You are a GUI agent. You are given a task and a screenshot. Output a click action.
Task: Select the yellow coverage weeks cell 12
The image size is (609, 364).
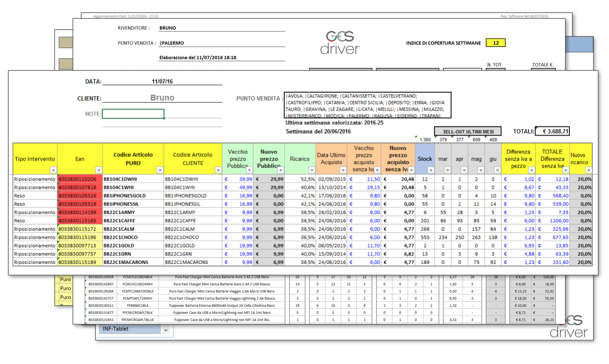point(496,43)
